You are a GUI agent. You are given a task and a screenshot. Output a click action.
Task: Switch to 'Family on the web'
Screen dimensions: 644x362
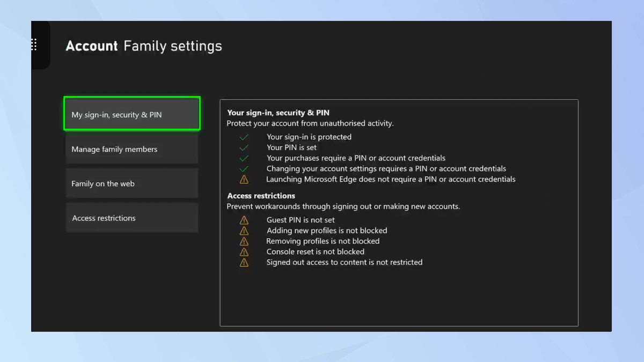[x=131, y=183]
